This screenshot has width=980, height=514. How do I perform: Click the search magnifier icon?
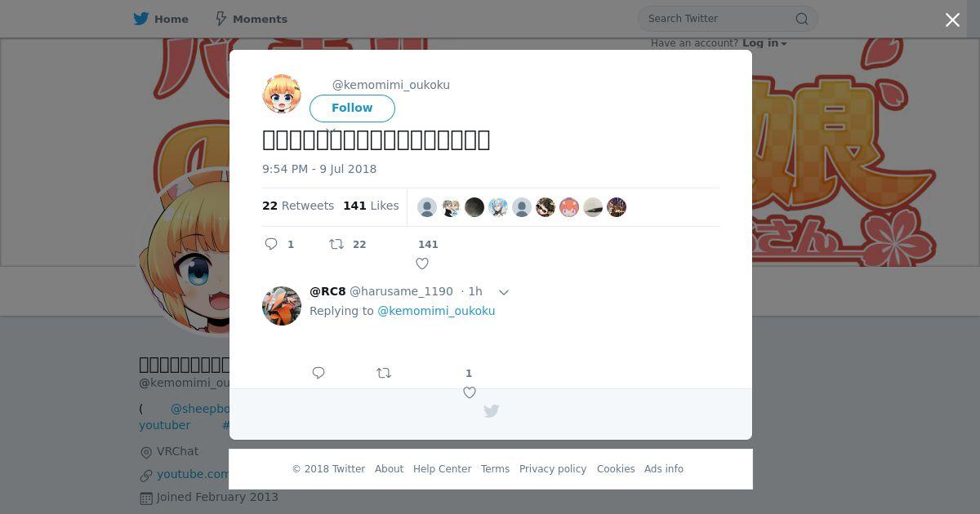click(802, 19)
